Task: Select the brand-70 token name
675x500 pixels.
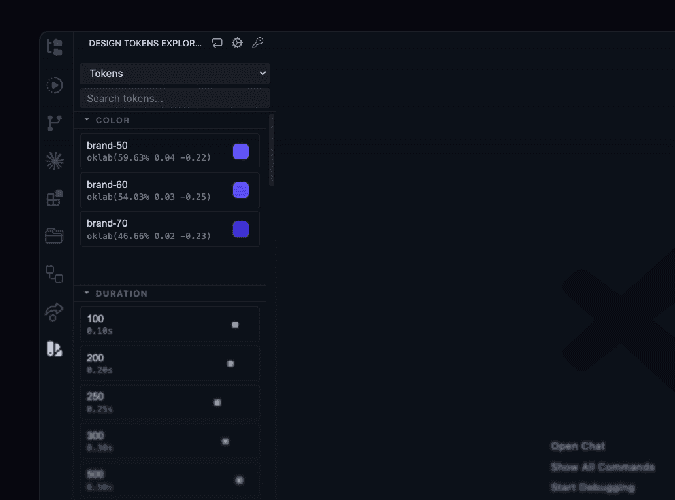Action: [x=107, y=224]
